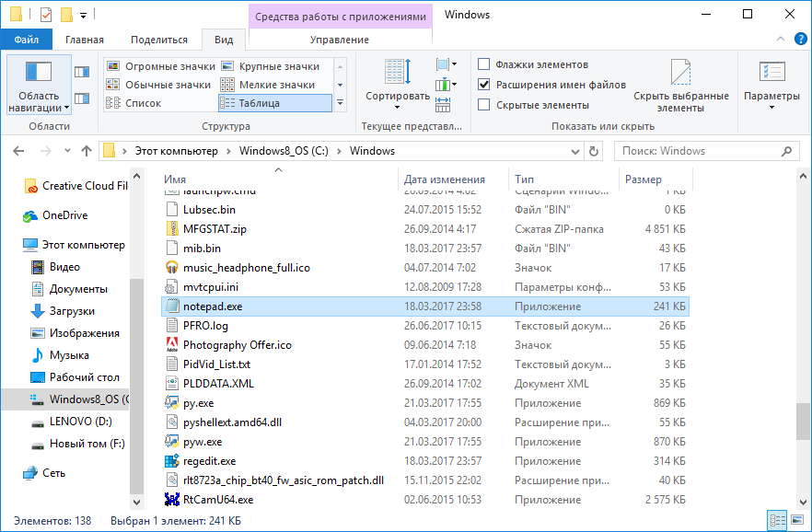Select OneDrive in the navigation pane
The image size is (812, 532).
(x=55, y=215)
